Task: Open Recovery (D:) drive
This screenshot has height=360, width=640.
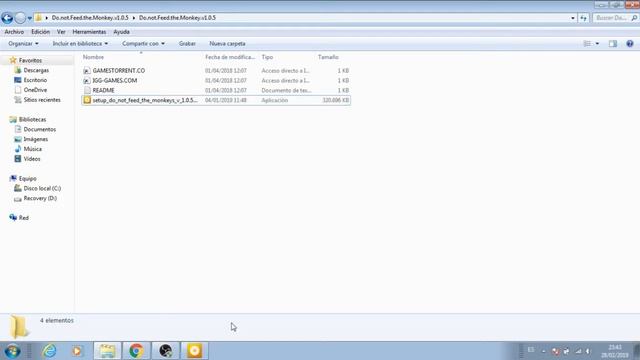Action: 40,198
